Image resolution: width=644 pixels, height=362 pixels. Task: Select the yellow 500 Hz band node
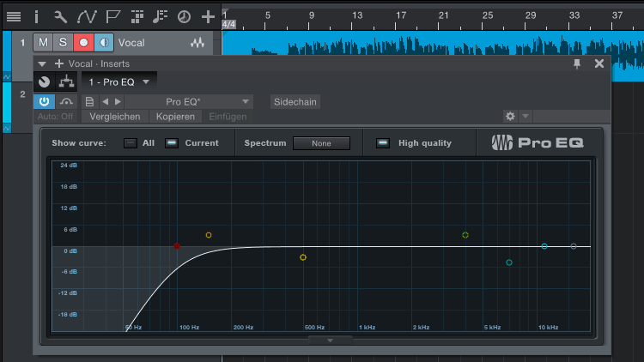[x=303, y=257]
